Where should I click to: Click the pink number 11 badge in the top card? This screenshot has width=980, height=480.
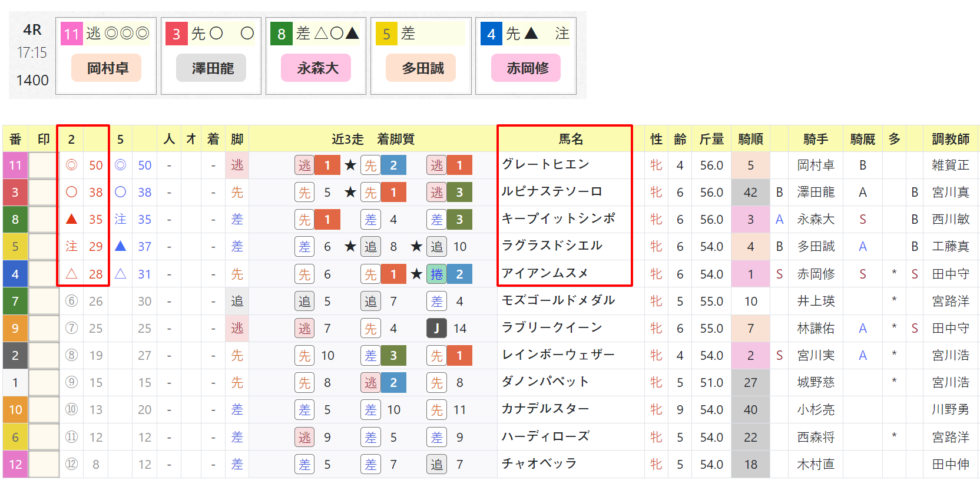coord(72,34)
